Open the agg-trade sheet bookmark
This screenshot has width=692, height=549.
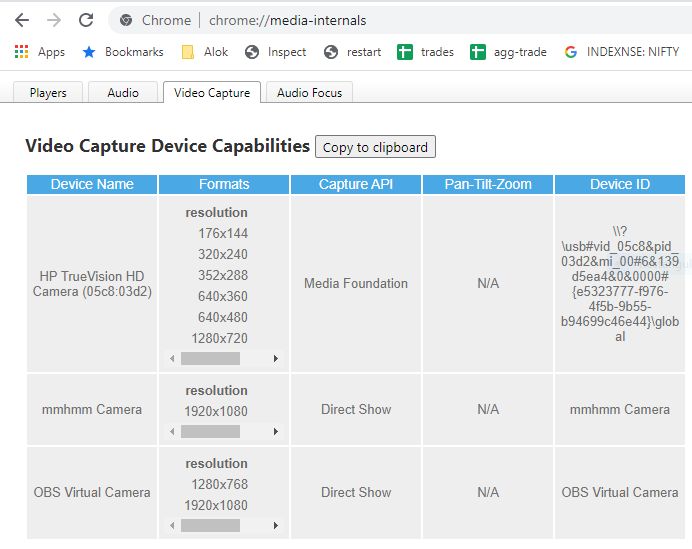coord(508,52)
